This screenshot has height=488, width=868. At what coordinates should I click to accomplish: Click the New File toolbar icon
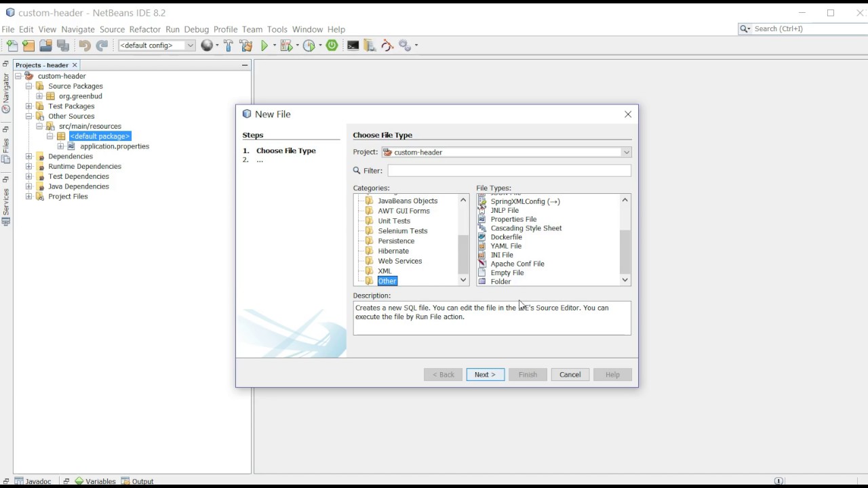[x=12, y=45]
